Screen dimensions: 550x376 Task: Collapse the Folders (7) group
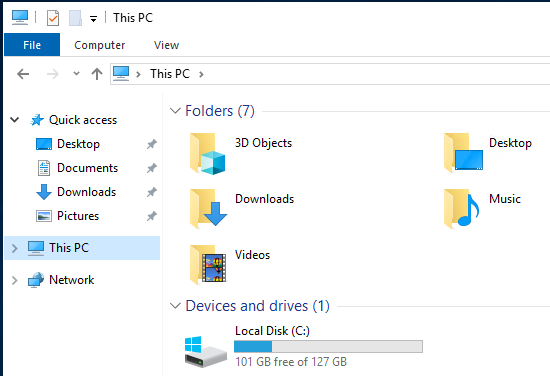coord(175,111)
